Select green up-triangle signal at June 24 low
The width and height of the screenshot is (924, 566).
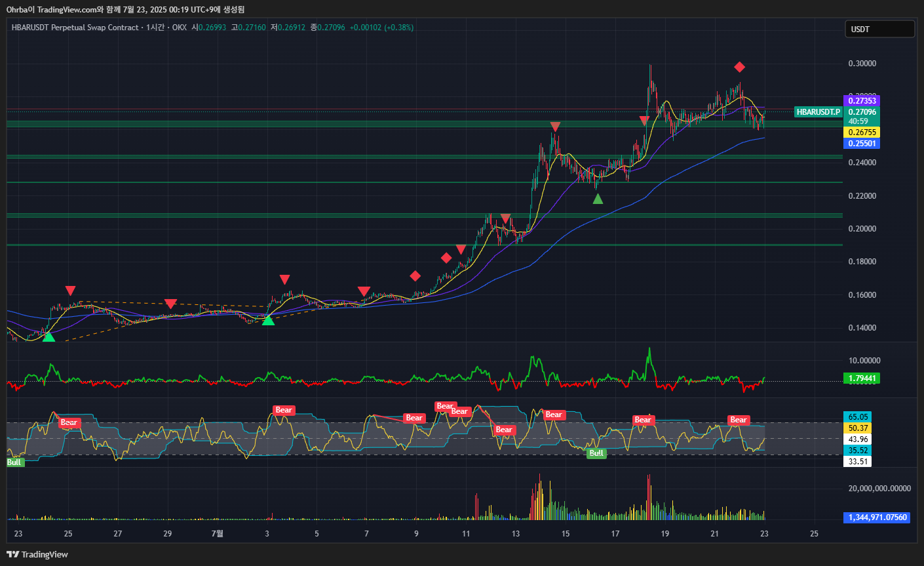pyautogui.click(x=48, y=336)
